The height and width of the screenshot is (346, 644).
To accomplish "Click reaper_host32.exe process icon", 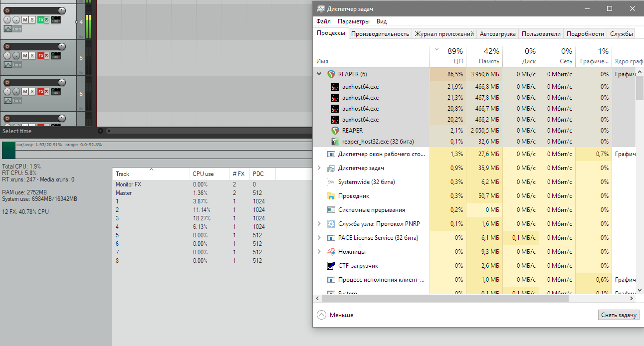I will (335, 142).
